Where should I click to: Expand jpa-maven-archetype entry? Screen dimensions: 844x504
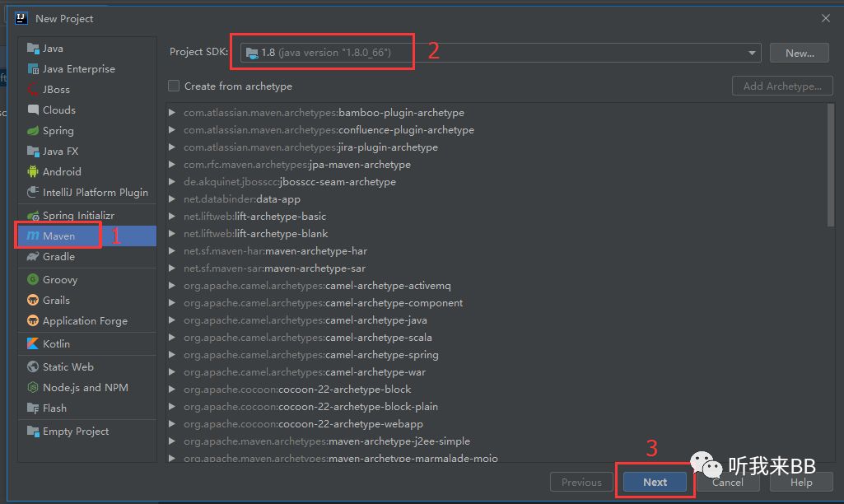[x=172, y=164]
